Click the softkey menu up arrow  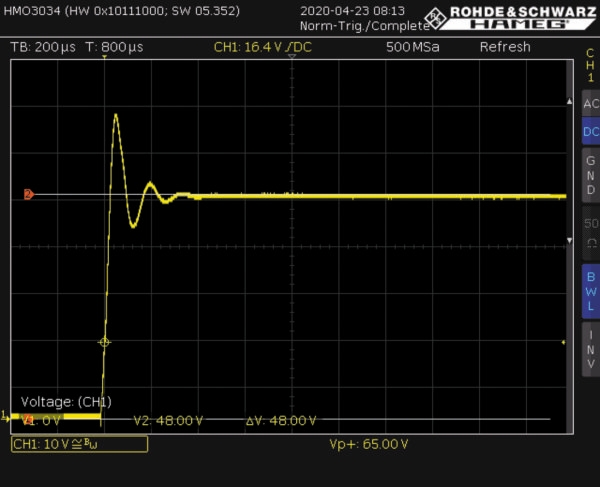pos(569,101)
